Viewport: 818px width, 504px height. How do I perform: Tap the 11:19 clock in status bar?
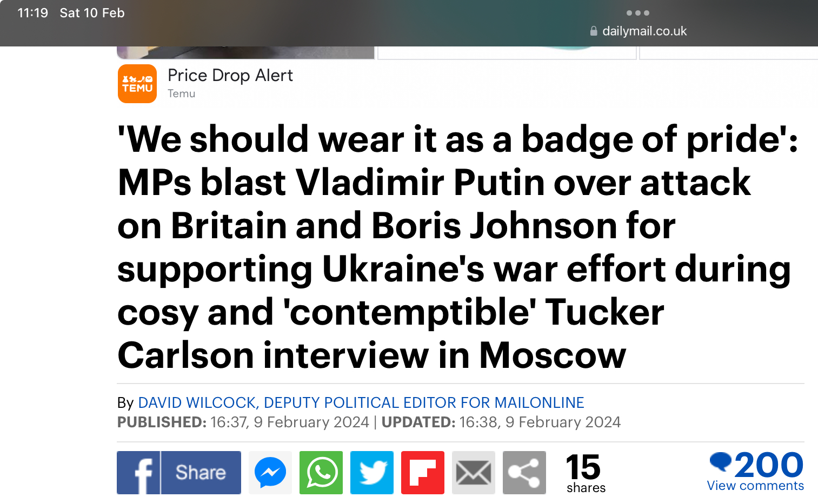point(32,13)
